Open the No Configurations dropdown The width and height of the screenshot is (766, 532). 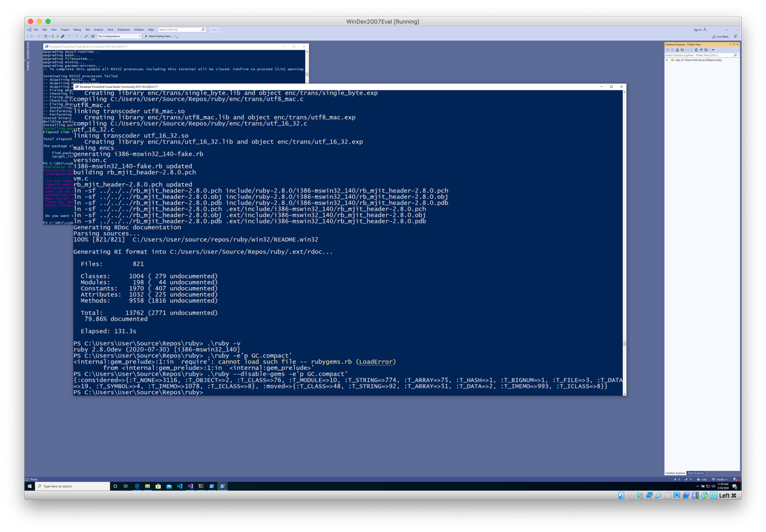tap(140, 37)
